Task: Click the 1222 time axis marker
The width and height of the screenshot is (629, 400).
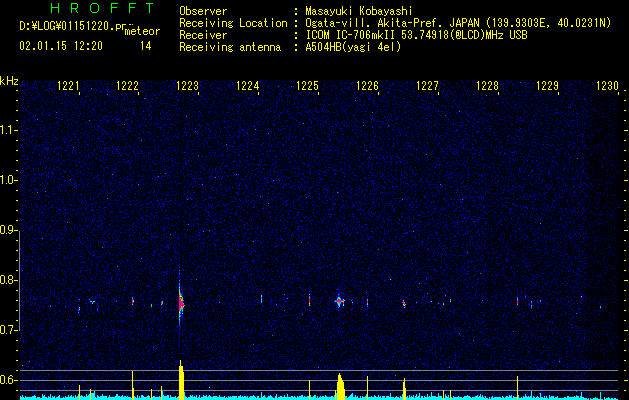Action: tap(128, 85)
